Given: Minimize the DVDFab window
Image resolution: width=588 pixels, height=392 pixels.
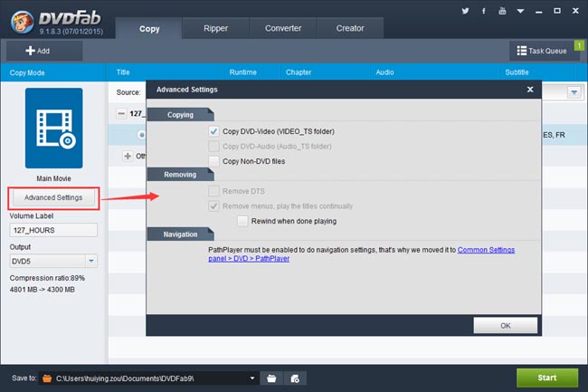Looking at the screenshot, I should [x=539, y=11].
